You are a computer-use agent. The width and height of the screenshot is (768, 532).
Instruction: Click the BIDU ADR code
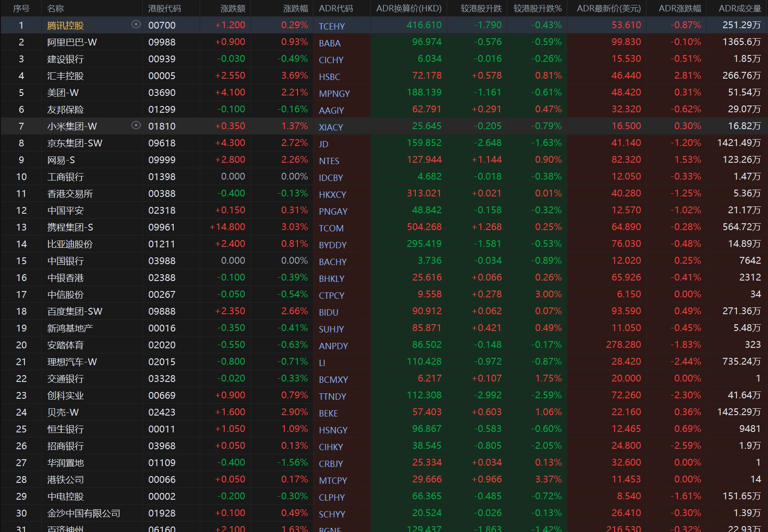pyautogui.click(x=328, y=312)
